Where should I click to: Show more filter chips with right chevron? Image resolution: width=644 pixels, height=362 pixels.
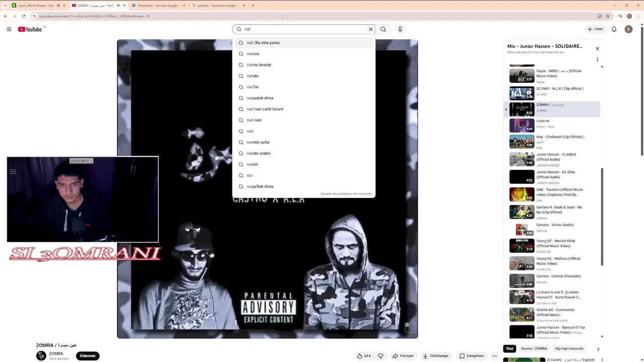click(598, 349)
